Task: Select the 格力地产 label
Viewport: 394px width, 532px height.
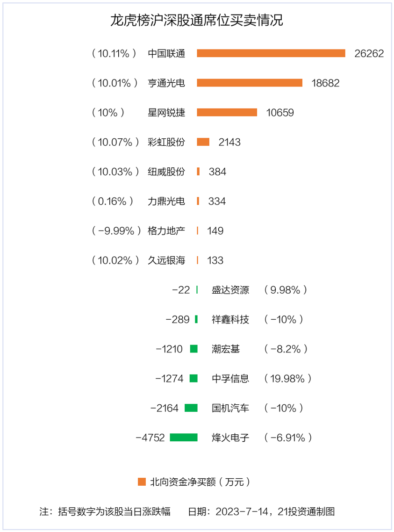Action: (166, 231)
